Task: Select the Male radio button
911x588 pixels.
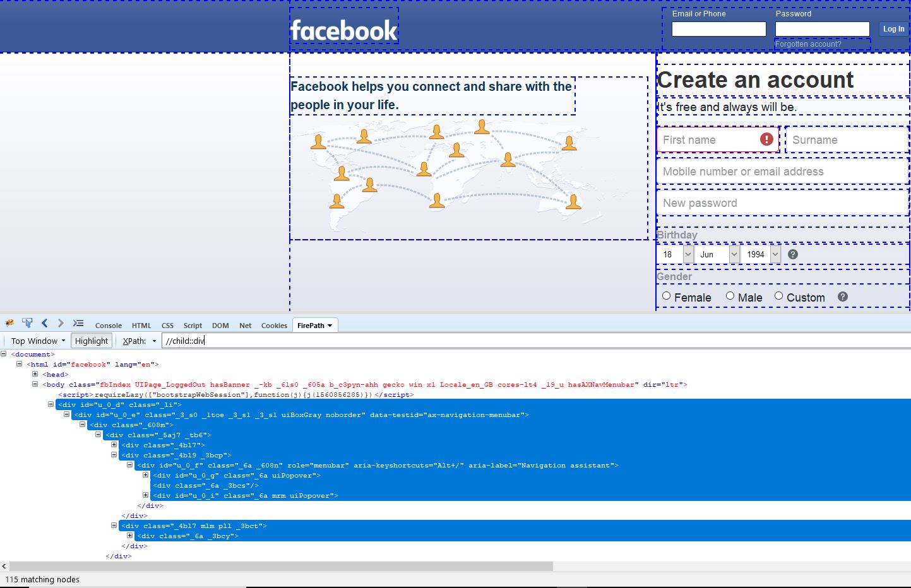Action: tap(730, 296)
